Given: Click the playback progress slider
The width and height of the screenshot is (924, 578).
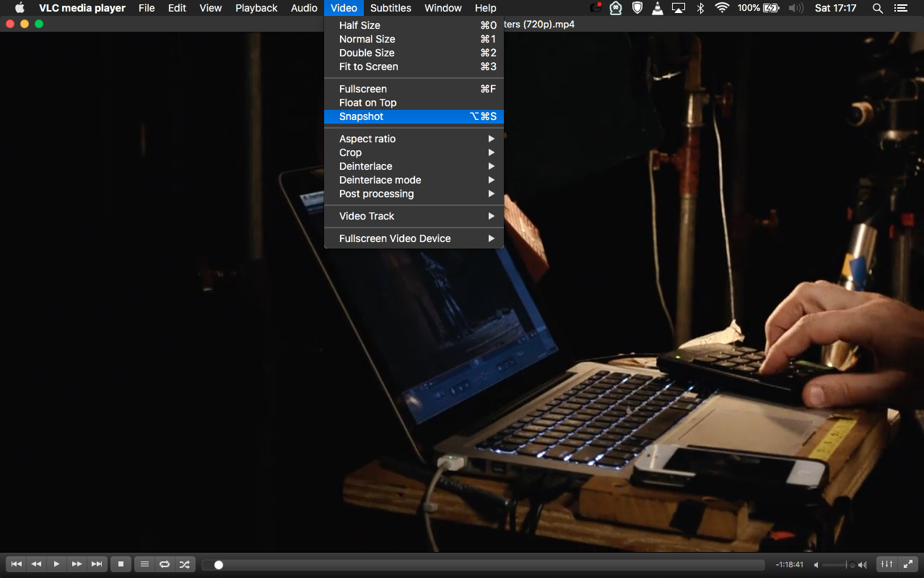Looking at the screenshot, I should (483, 565).
